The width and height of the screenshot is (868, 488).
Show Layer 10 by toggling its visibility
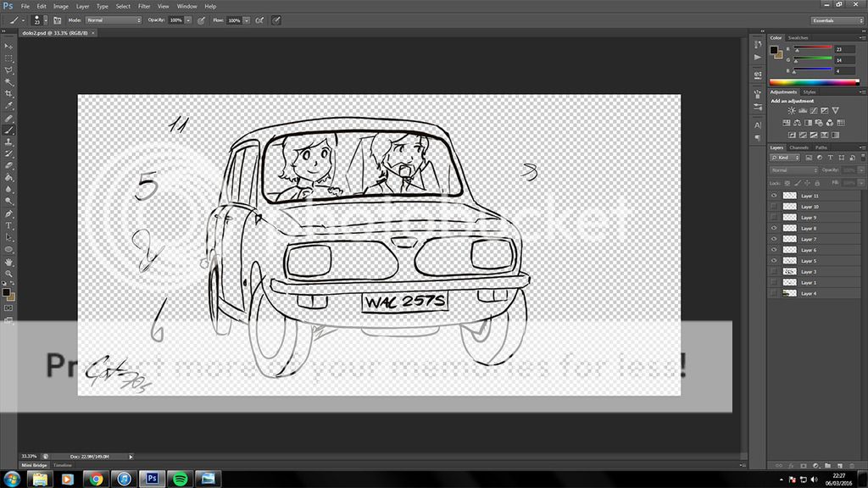773,207
